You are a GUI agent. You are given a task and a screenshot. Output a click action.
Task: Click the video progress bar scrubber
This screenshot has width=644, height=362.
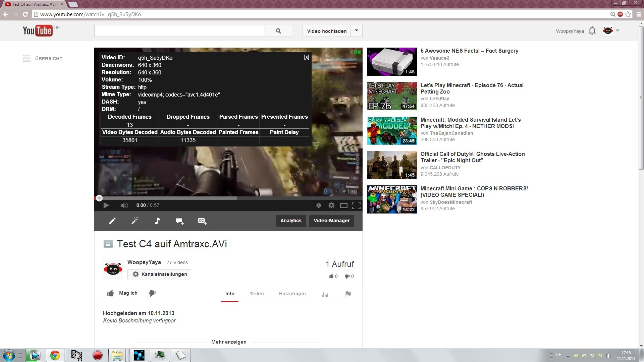pyautogui.click(x=99, y=198)
